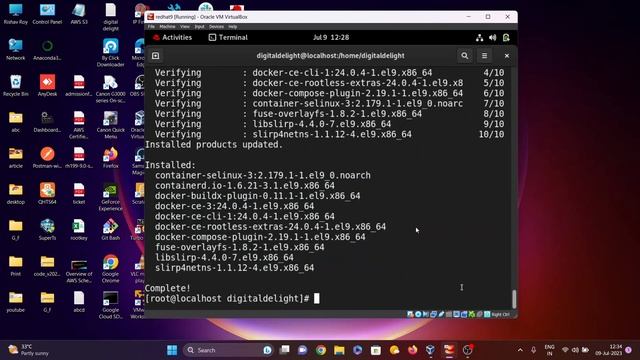Select the Network desktop icon
The image size is (640, 360).
(x=16, y=50)
